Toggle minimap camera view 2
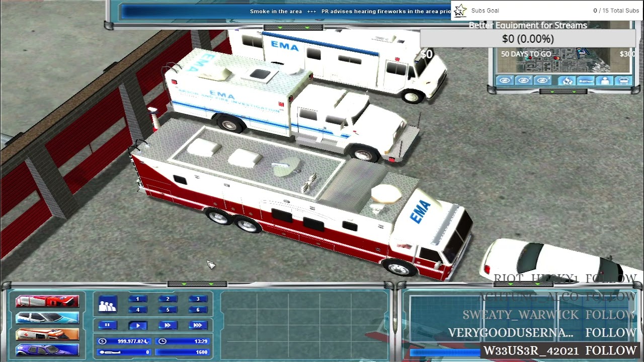 (x=524, y=80)
